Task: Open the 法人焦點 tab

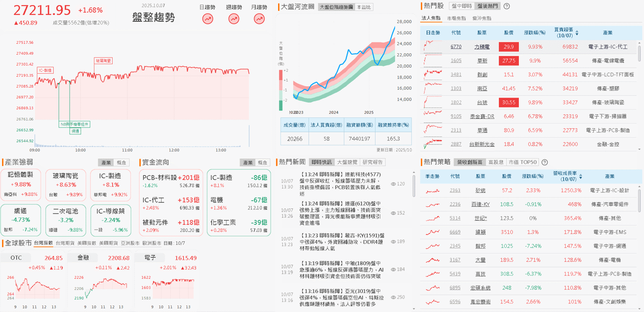Action: tap(431, 18)
